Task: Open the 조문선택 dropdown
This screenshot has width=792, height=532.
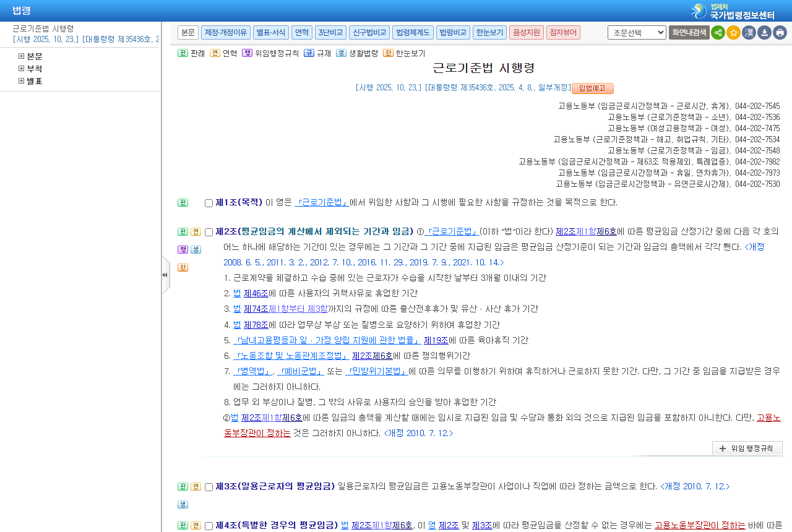Action: (x=637, y=32)
